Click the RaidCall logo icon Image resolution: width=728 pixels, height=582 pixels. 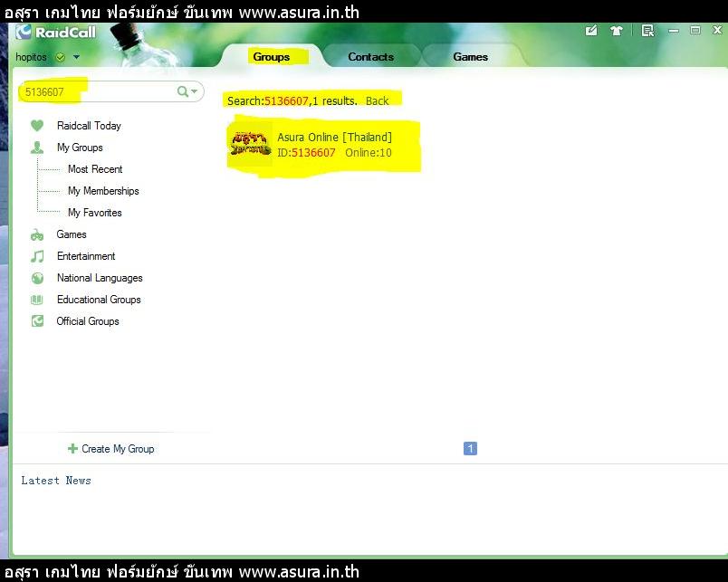(x=24, y=32)
